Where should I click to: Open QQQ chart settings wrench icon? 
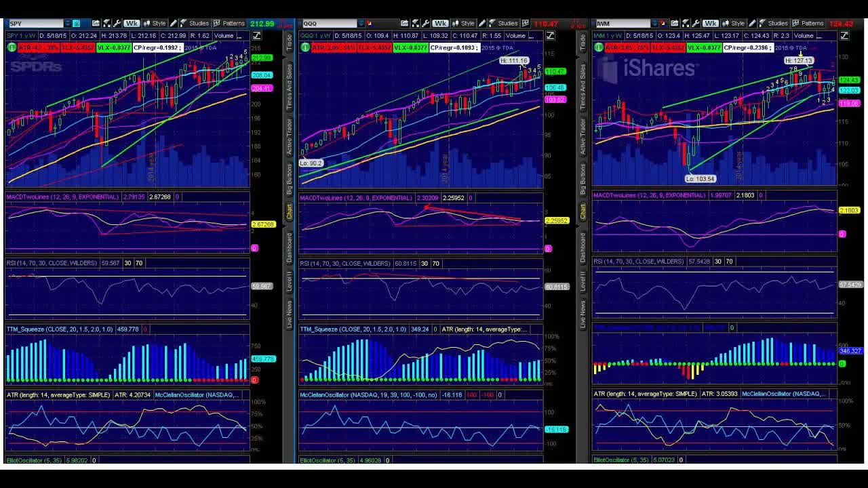(426, 23)
